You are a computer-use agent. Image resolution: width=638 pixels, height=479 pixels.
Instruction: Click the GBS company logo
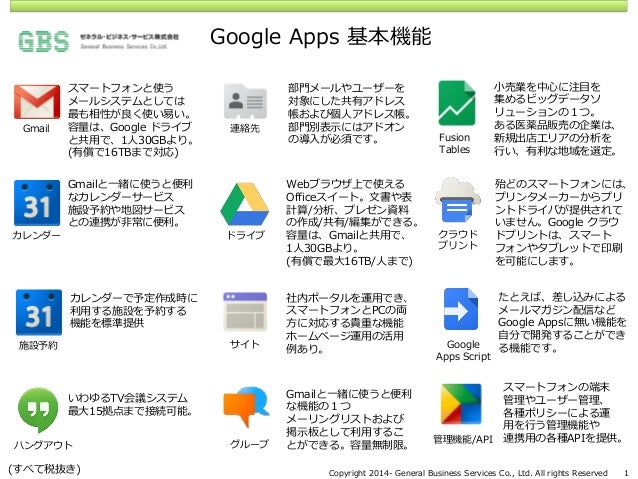44,42
